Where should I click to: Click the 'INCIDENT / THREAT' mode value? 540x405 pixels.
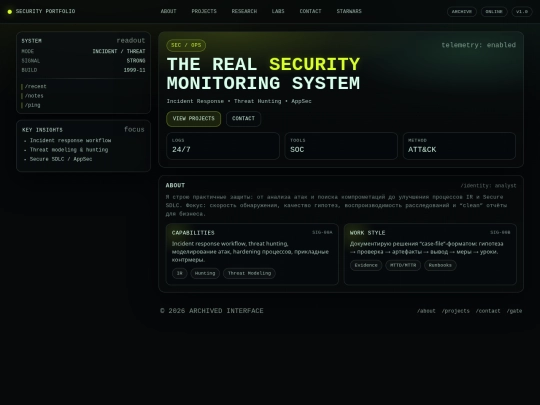click(x=119, y=51)
